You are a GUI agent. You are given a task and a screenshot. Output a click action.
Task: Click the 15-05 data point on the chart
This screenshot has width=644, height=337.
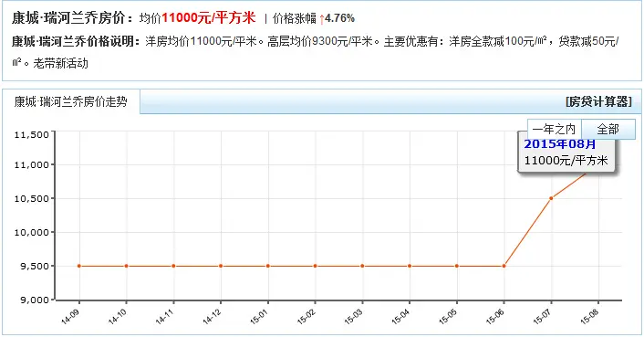click(x=457, y=266)
